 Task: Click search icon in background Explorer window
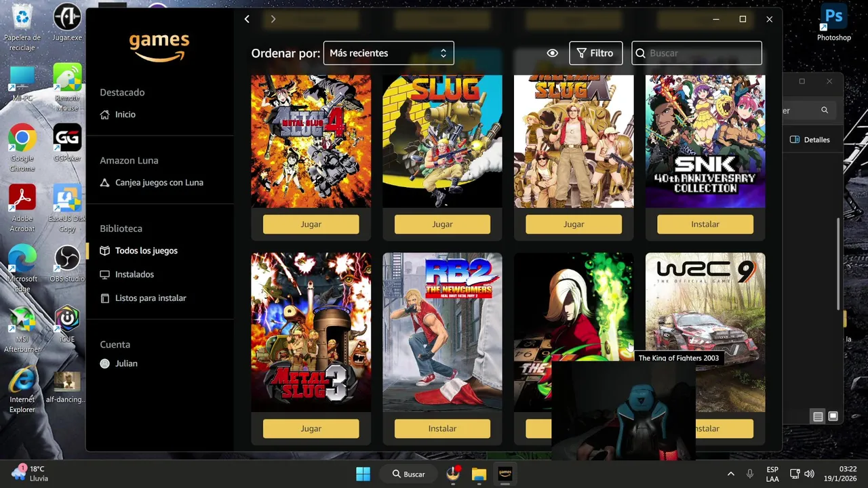(825, 110)
